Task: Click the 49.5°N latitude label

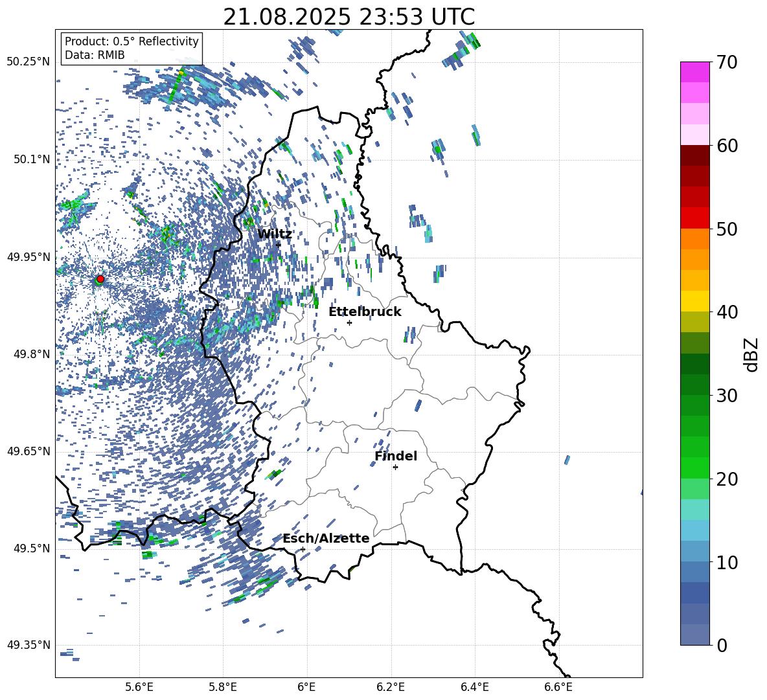Action: tap(32, 548)
